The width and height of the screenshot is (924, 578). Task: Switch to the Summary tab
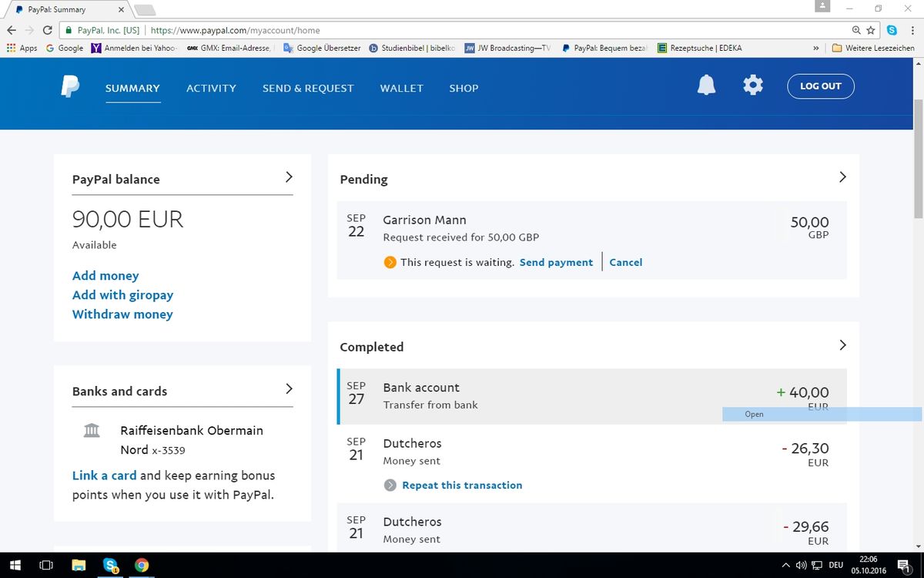[x=132, y=88]
